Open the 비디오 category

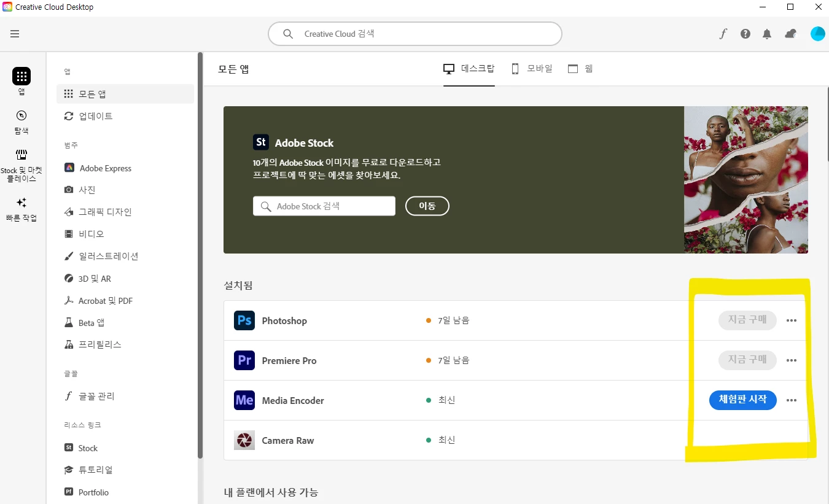(x=125, y=234)
